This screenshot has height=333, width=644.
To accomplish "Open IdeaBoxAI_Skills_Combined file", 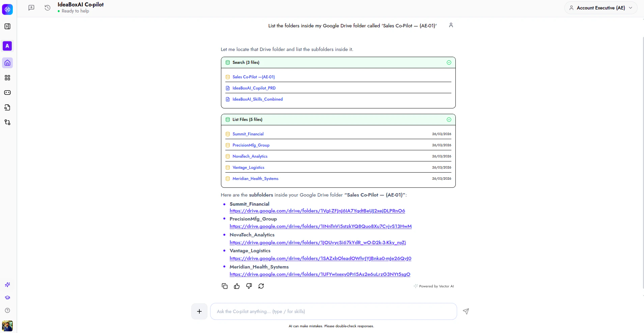I will tap(258, 99).
